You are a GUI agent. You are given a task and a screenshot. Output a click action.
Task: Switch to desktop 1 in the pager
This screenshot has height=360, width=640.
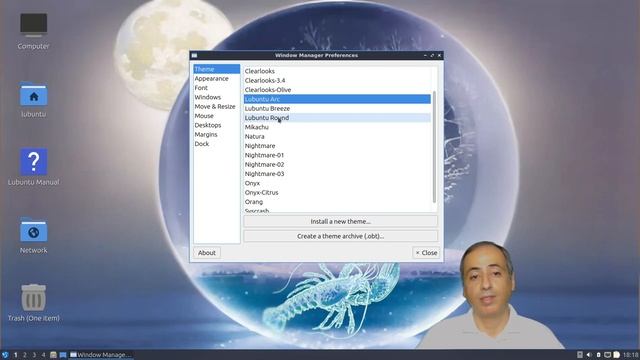point(16,355)
